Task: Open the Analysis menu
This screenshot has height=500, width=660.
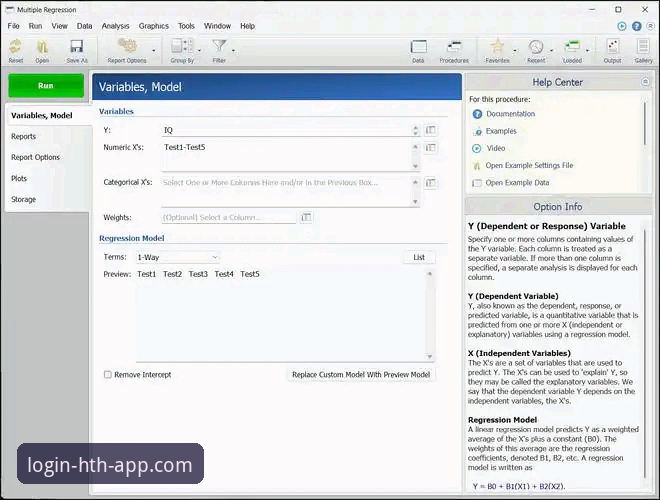Action: [x=115, y=26]
